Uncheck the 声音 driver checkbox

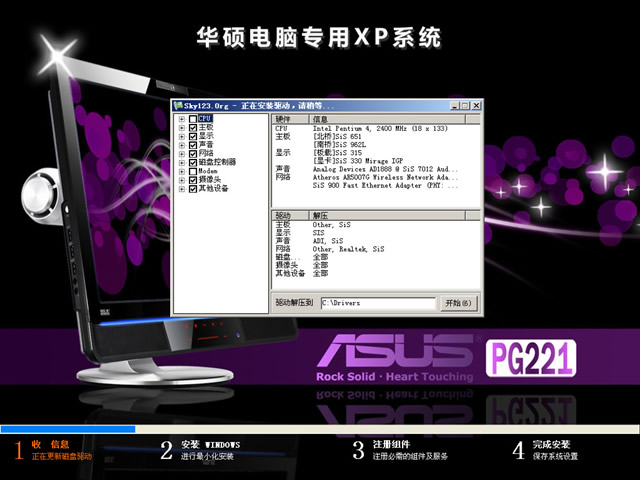click(x=193, y=145)
